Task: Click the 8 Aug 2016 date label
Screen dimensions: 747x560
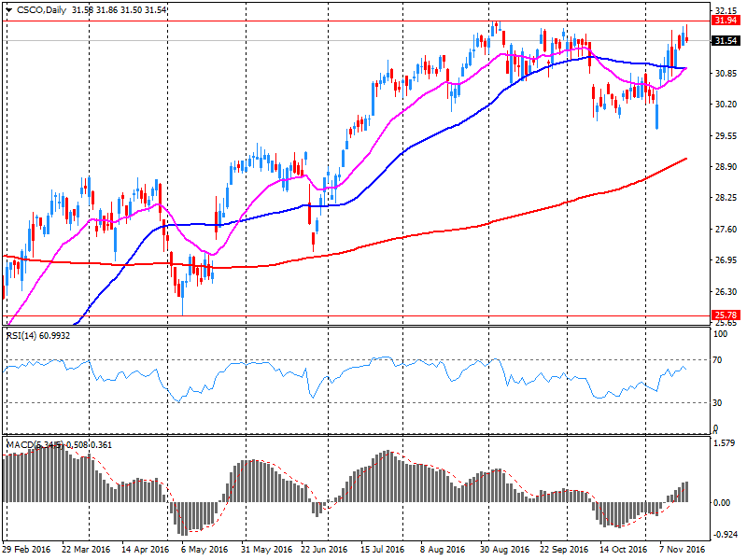Action: [443, 549]
